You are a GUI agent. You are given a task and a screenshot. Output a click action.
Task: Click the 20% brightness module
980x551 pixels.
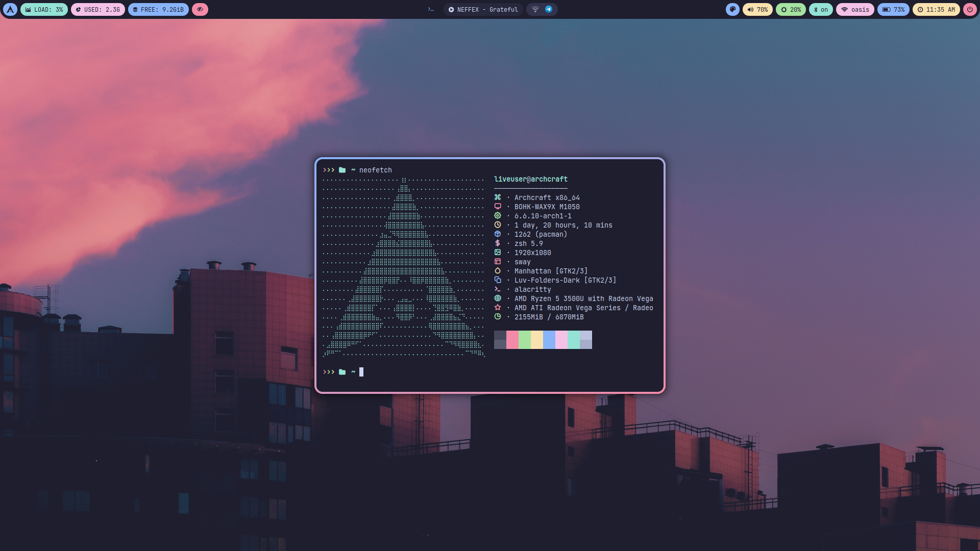[x=791, y=9]
